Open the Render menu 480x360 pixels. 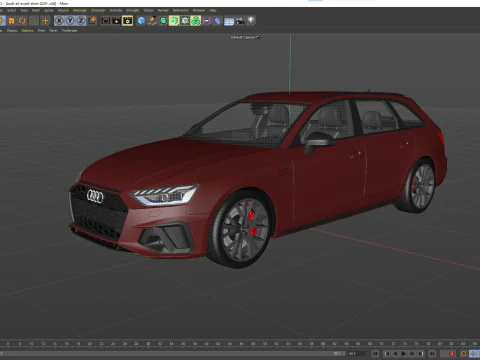point(163,11)
